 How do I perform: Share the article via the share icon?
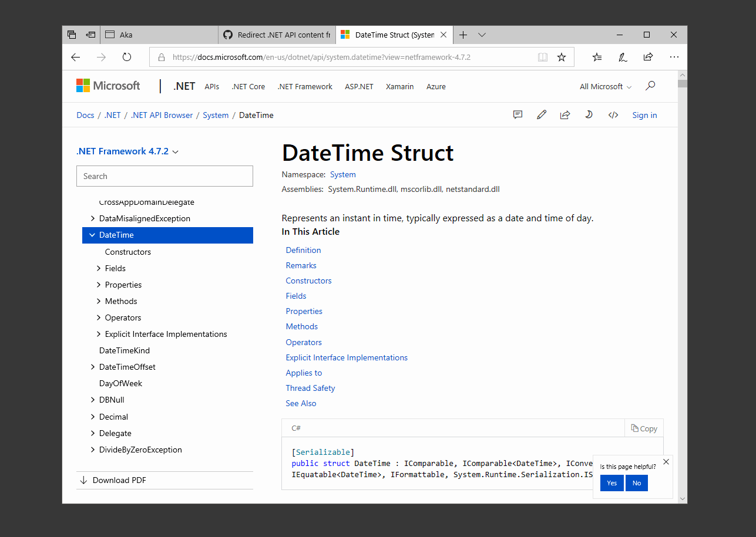[565, 114]
